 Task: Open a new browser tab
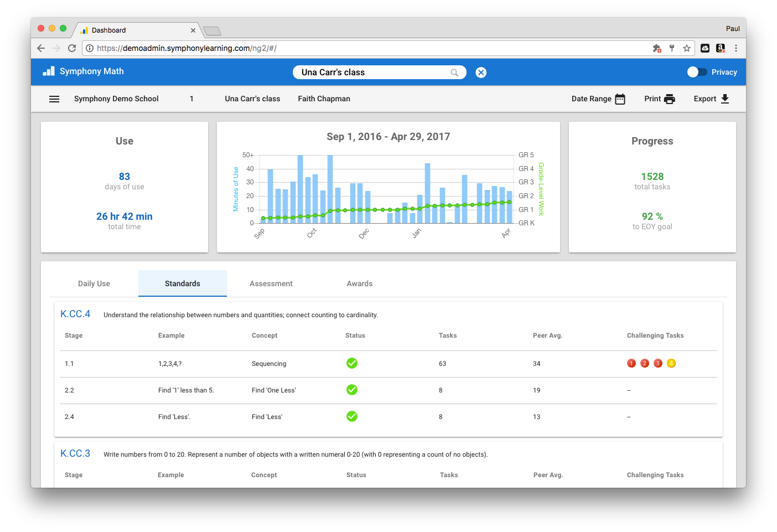(x=212, y=31)
